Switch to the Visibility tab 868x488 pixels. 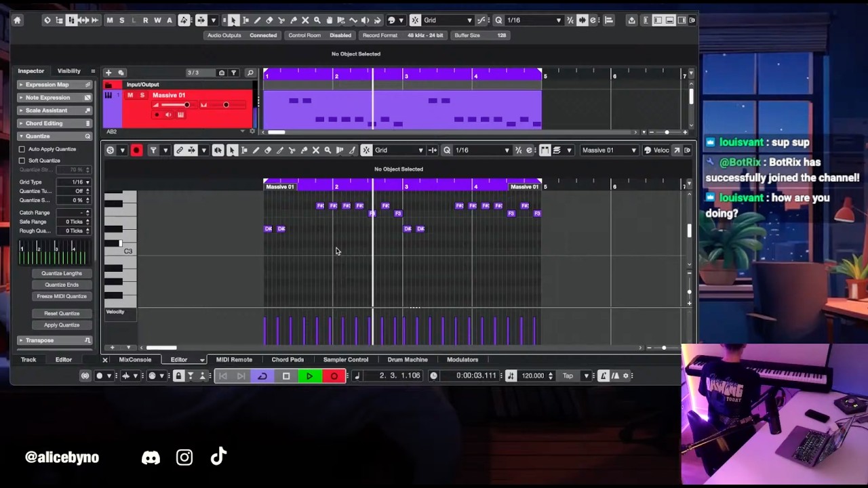click(x=69, y=70)
